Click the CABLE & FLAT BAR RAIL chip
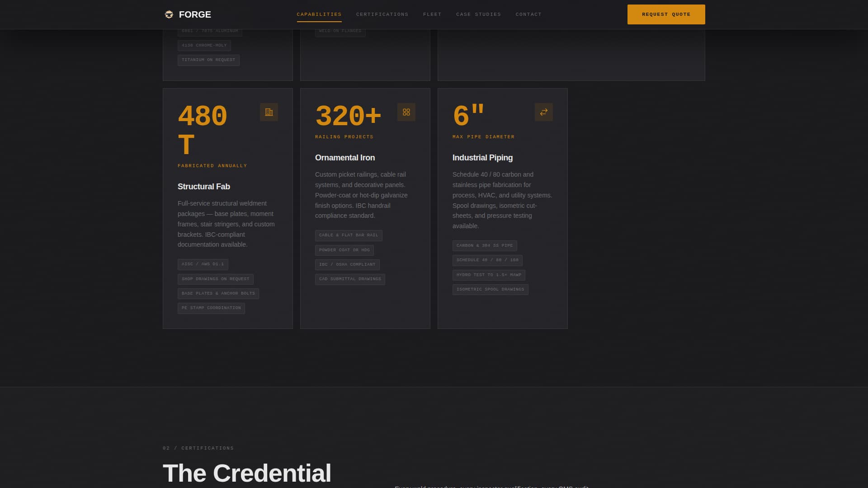Image resolution: width=868 pixels, height=488 pixels. click(x=348, y=235)
